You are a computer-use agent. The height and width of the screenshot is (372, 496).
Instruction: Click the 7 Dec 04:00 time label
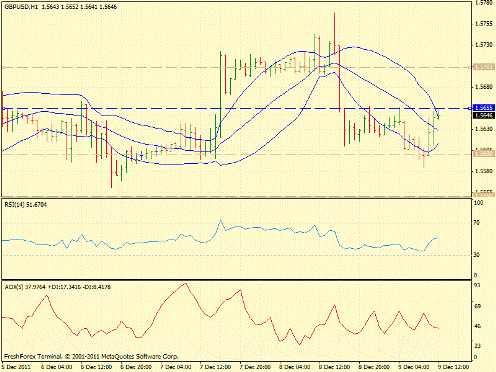point(176,367)
